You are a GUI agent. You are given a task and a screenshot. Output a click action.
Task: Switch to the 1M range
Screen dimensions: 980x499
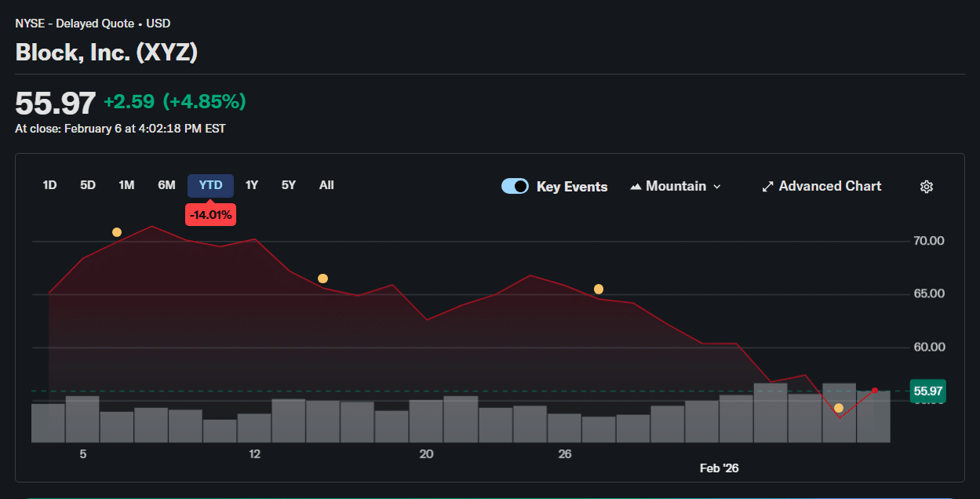click(126, 185)
